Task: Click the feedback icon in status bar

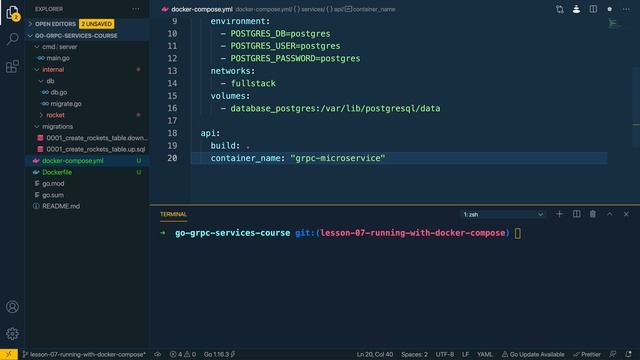Action: click(x=613, y=354)
